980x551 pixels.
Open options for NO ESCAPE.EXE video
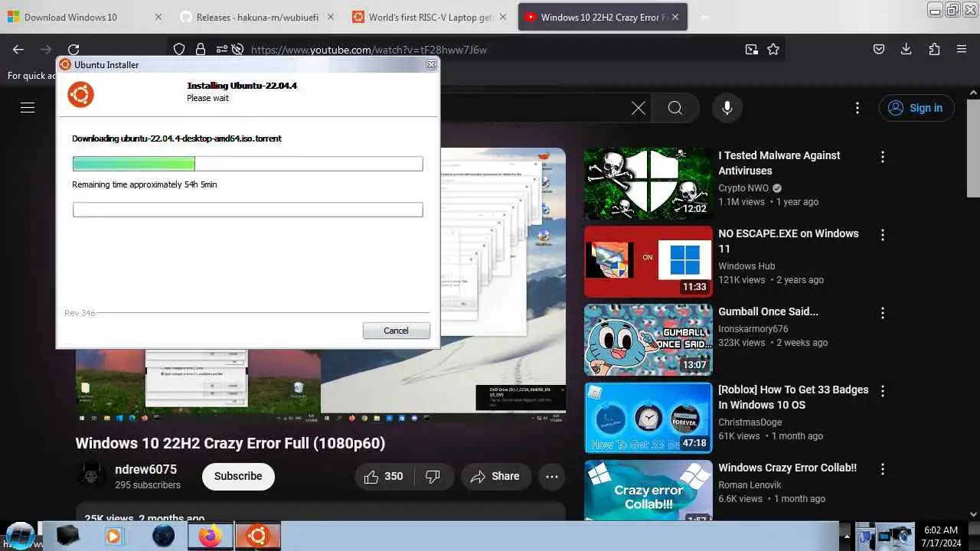(x=883, y=235)
